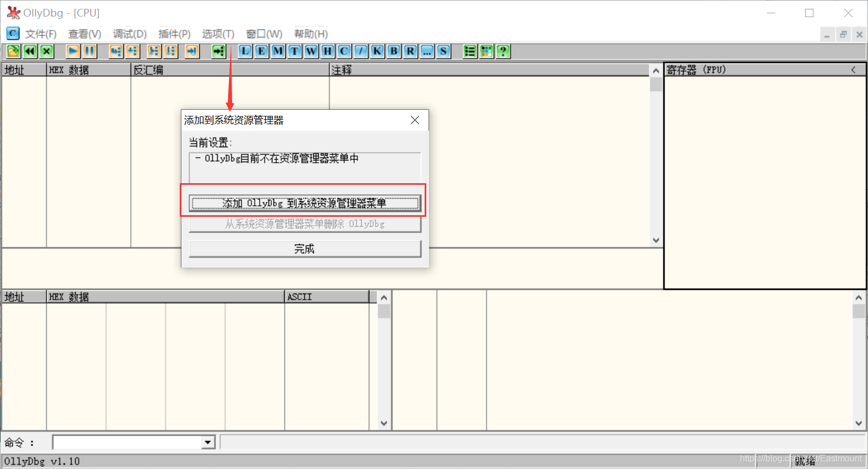Image resolution: width=868 pixels, height=469 pixels.
Task: Click dump pane 地址 column header
Action: (x=24, y=297)
